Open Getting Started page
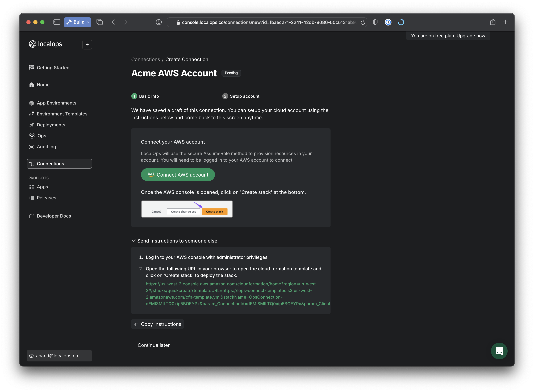Viewport: 534px width, 392px height. pos(53,68)
